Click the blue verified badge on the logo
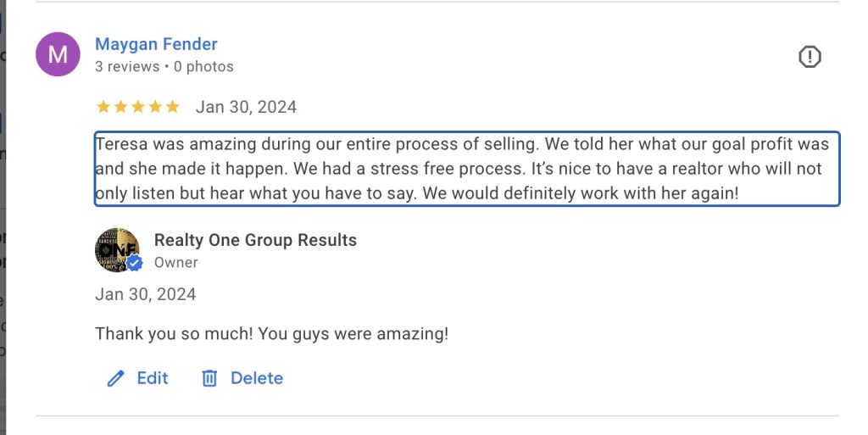Screen dimensions: 868x435 135,264
